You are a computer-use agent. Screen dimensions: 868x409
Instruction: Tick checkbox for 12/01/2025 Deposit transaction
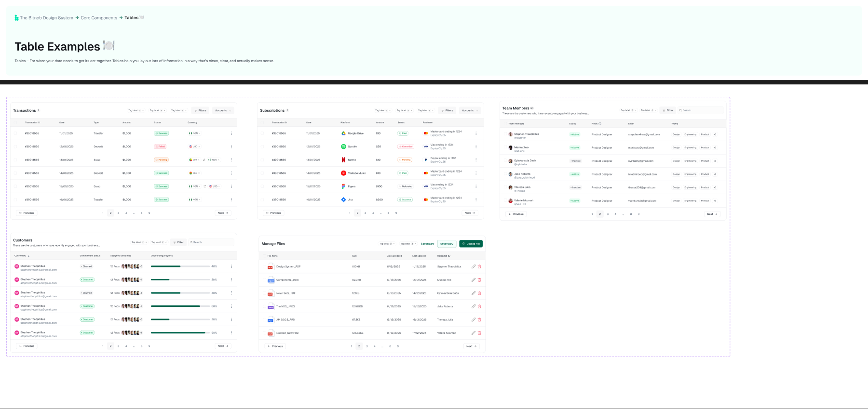(x=15, y=146)
